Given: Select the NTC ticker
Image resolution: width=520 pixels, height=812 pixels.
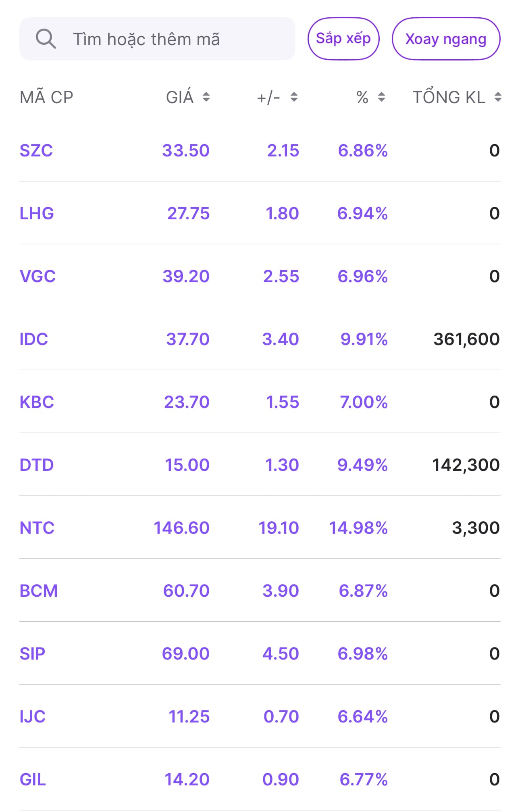Looking at the screenshot, I should click(x=37, y=528).
